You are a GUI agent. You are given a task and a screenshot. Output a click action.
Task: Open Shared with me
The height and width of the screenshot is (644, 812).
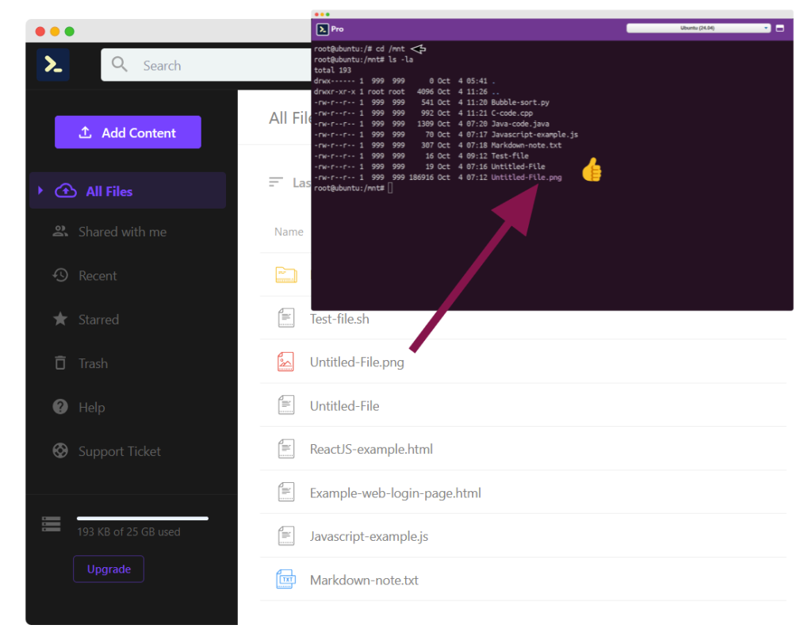click(122, 232)
